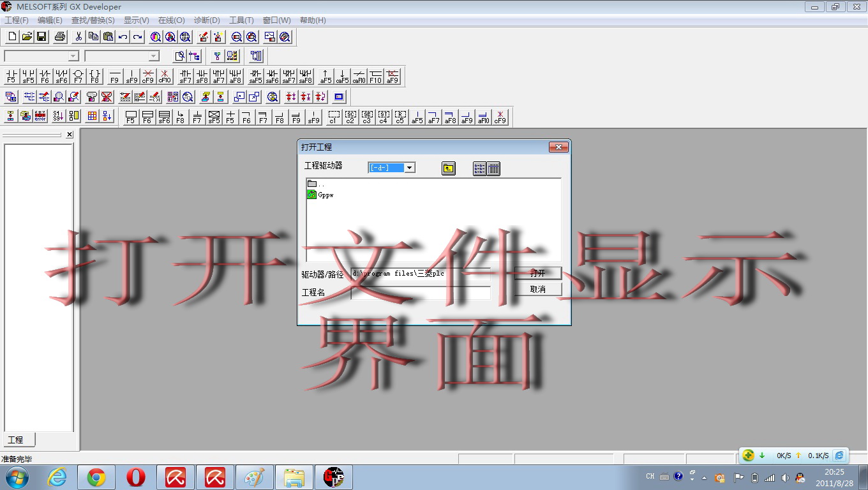This screenshot has height=490, width=868.
Task: Open the 工程(F) menu
Action: point(17,20)
